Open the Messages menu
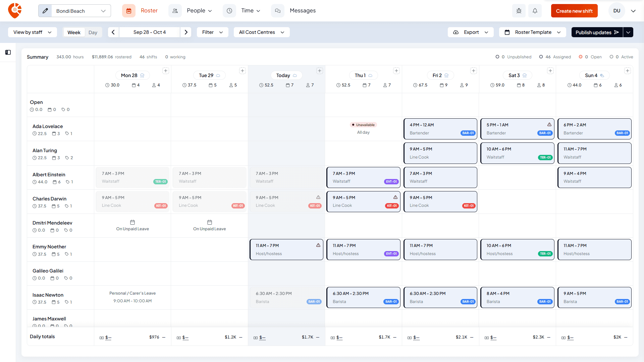This screenshot has height=362, width=644. coord(303,11)
